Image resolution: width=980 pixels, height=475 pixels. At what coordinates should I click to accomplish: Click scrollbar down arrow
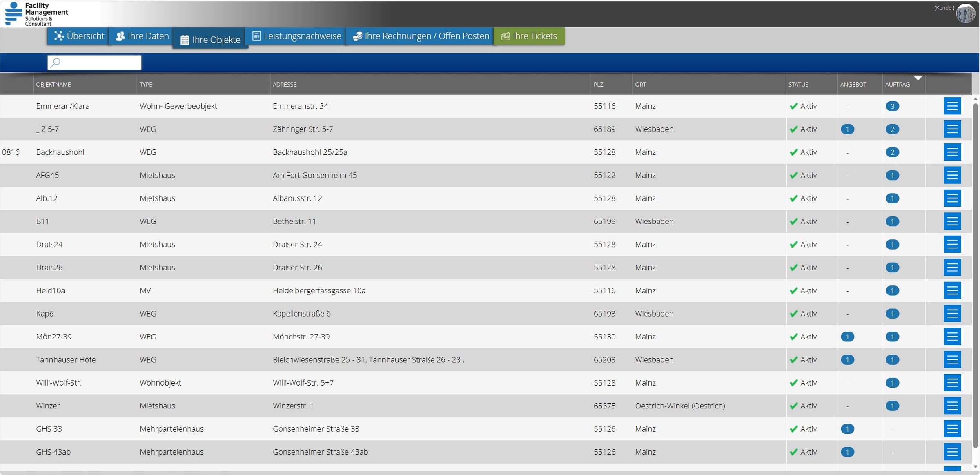click(x=976, y=467)
